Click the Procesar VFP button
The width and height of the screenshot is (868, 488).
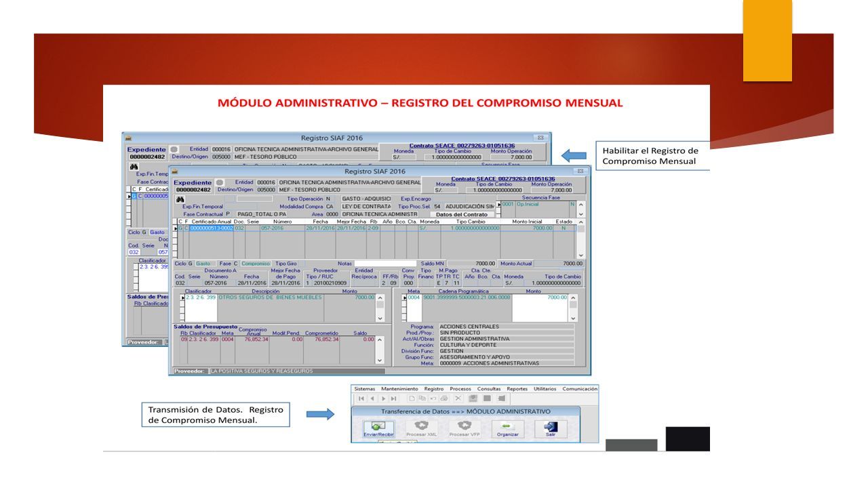(x=465, y=429)
